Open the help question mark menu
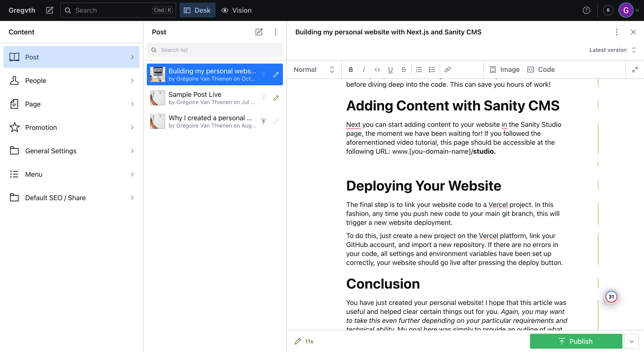The width and height of the screenshot is (644, 352). [x=586, y=10]
